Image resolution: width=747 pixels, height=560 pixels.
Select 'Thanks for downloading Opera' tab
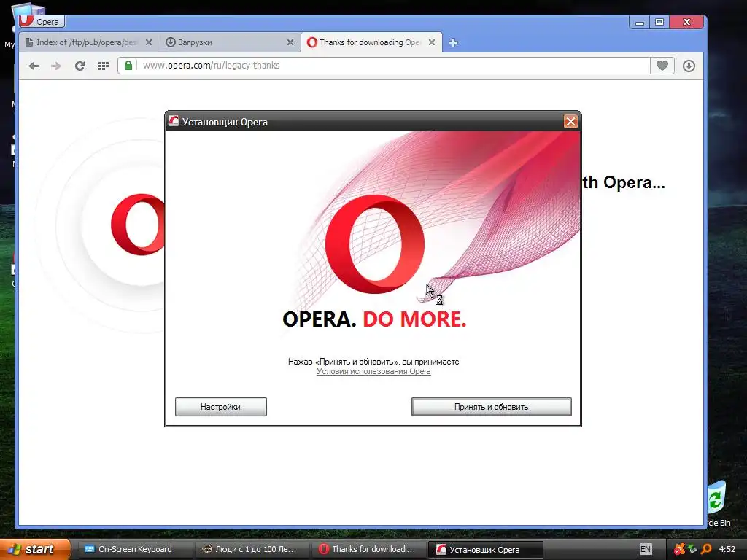371,42
